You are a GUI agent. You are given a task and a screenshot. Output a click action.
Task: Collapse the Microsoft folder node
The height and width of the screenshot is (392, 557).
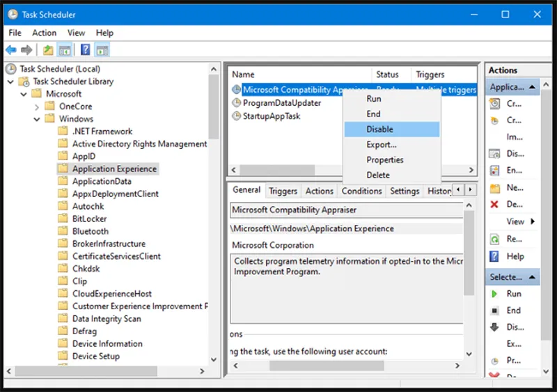24,94
